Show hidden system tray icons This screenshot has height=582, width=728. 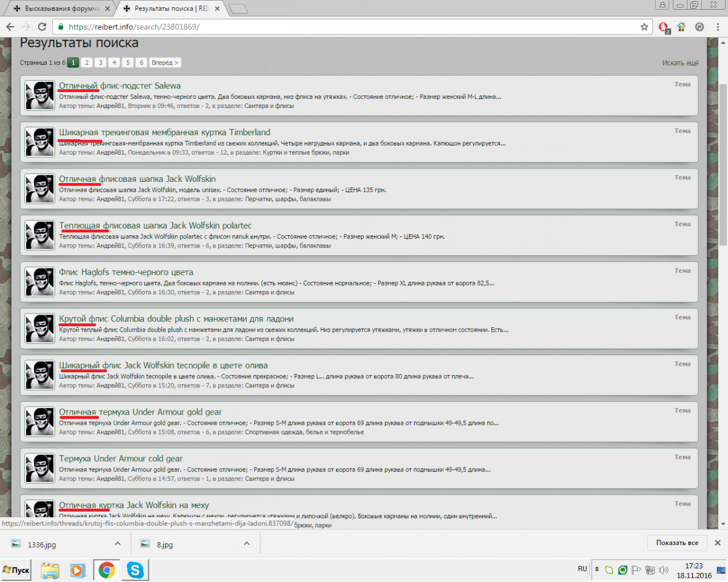point(598,570)
